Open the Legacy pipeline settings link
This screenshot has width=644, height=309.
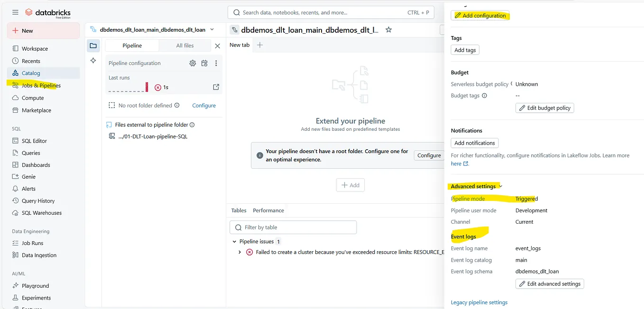[x=479, y=302]
